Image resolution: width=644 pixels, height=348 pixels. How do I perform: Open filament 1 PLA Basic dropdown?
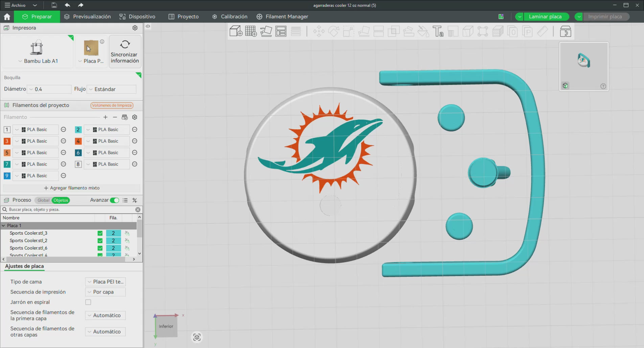(x=36, y=130)
